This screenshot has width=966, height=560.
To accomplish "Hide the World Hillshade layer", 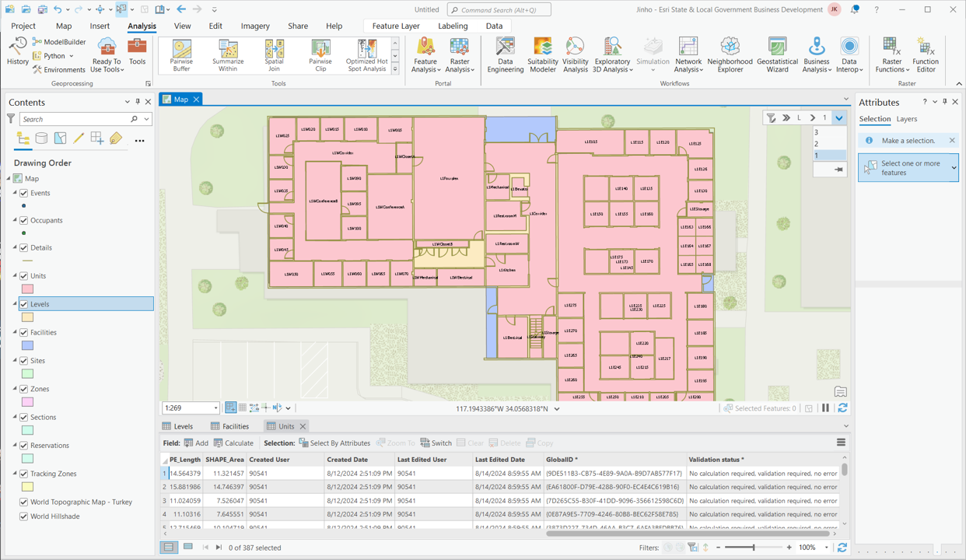I will click(23, 516).
